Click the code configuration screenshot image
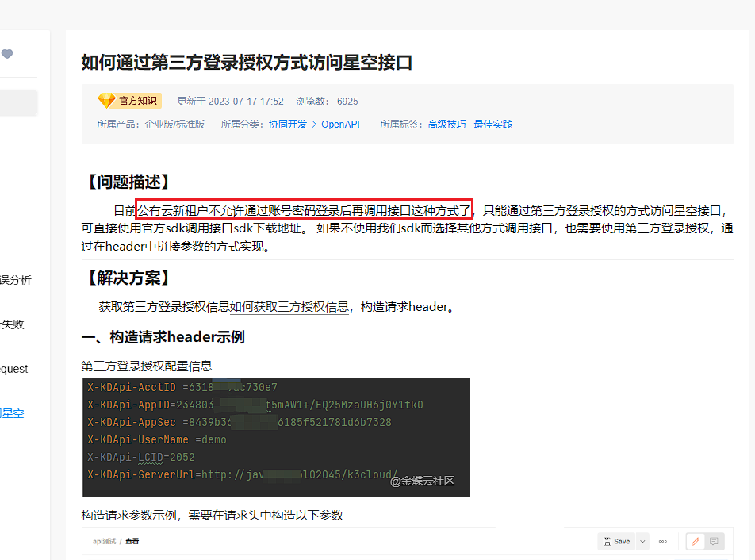The width and height of the screenshot is (755, 560). (275, 437)
